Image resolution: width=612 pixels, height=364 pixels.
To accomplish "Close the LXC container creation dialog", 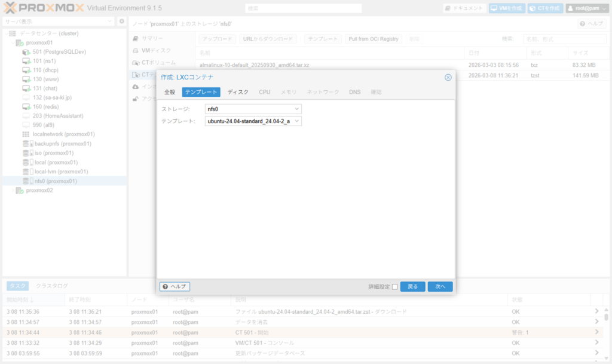I will pos(448,77).
